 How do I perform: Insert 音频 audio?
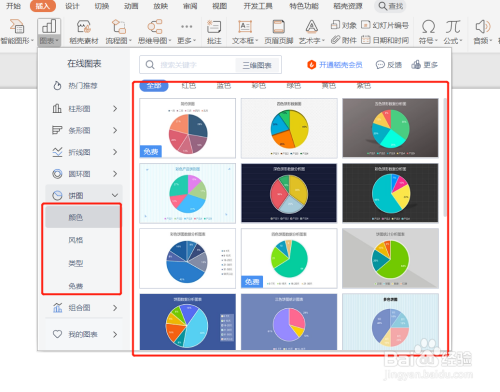pos(483,32)
